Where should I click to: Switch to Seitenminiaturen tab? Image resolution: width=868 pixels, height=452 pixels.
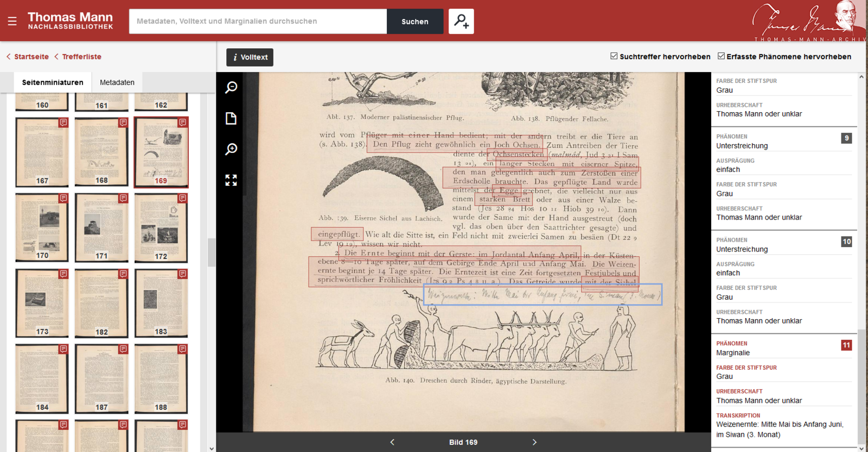tap(53, 82)
